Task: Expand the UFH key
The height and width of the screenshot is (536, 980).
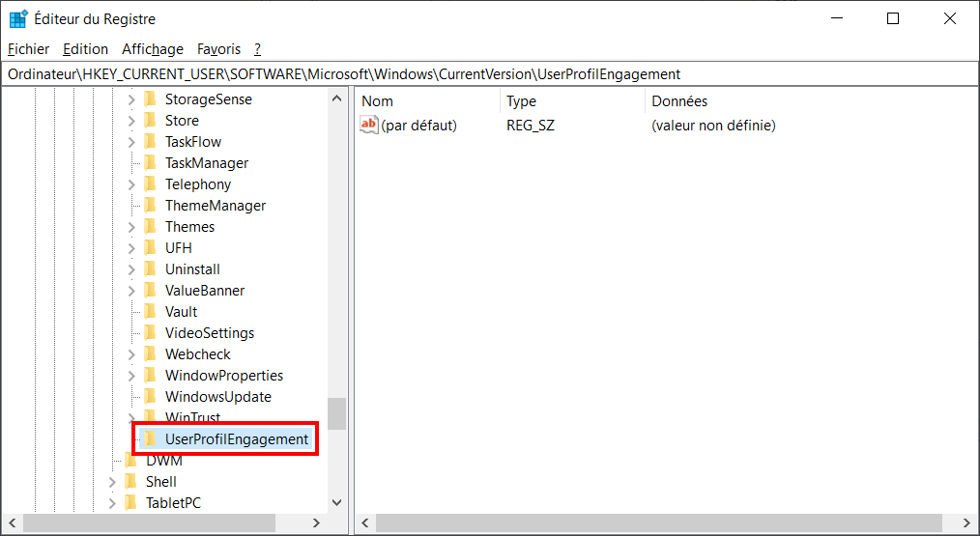Action: click(131, 248)
